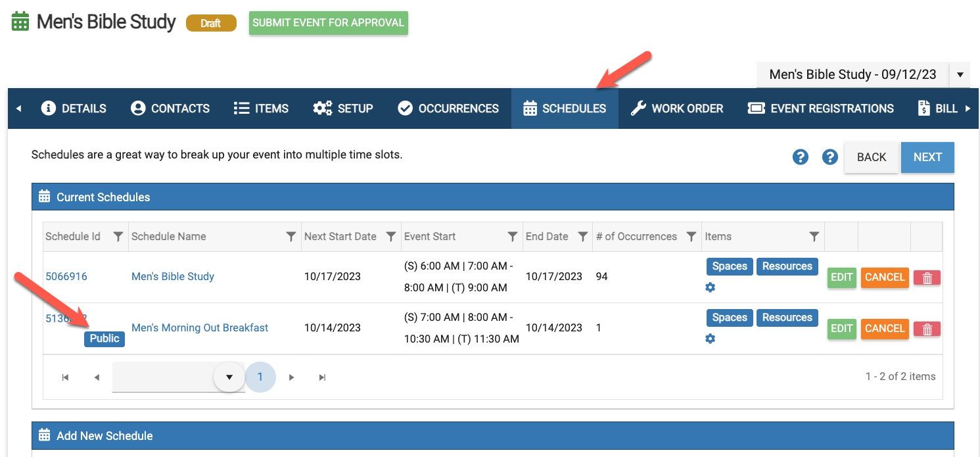Delete the Men's Bible Study schedule via trash icon

point(927,277)
